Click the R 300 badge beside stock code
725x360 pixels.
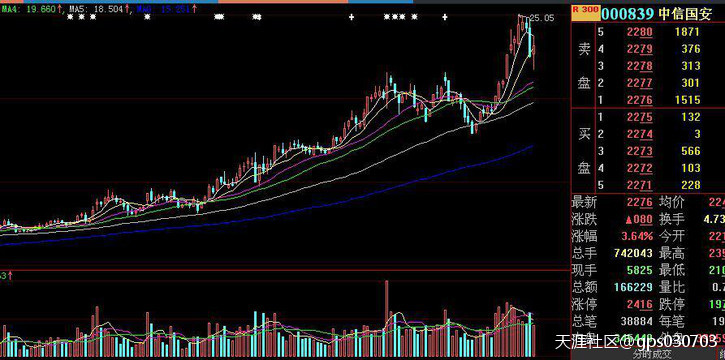coord(586,12)
